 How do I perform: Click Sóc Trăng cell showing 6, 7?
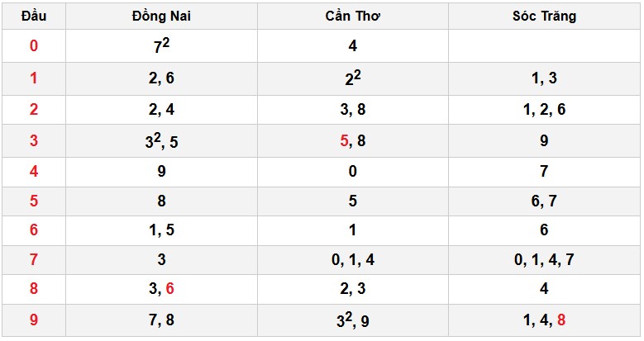544,201
